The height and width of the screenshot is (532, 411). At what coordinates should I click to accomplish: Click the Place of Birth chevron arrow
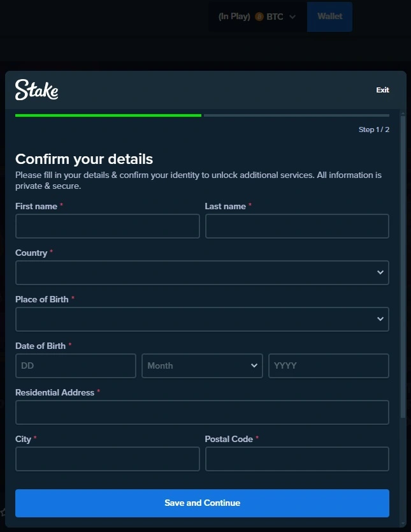(x=380, y=319)
